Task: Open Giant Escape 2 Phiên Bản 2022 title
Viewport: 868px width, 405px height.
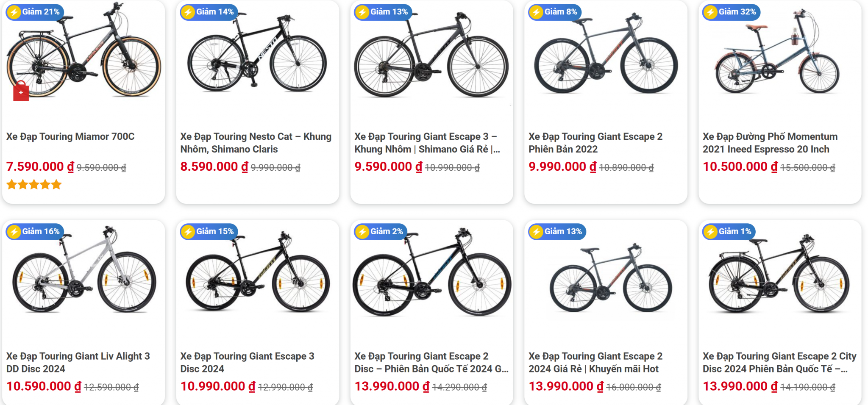Action: coord(595,143)
